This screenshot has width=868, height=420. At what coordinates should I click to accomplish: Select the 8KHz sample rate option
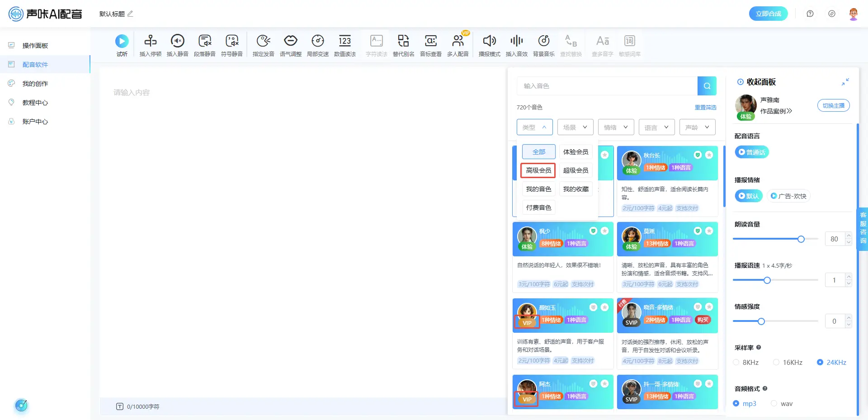tap(736, 362)
